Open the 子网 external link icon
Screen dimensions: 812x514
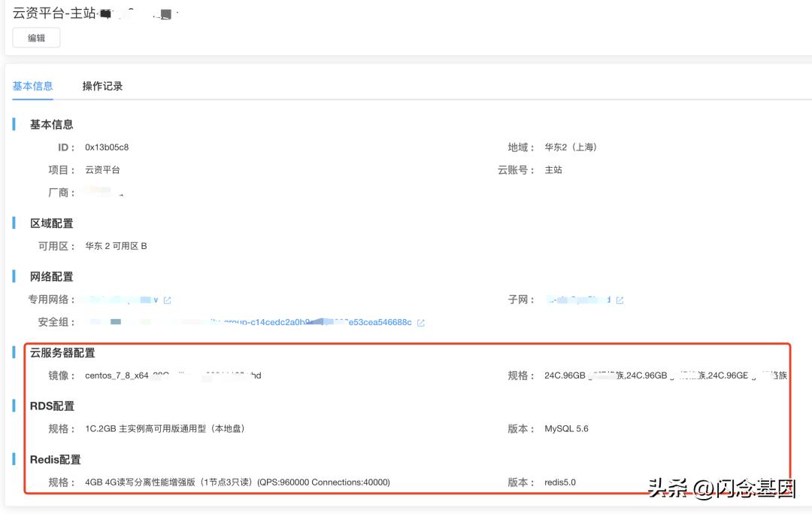(x=620, y=299)
